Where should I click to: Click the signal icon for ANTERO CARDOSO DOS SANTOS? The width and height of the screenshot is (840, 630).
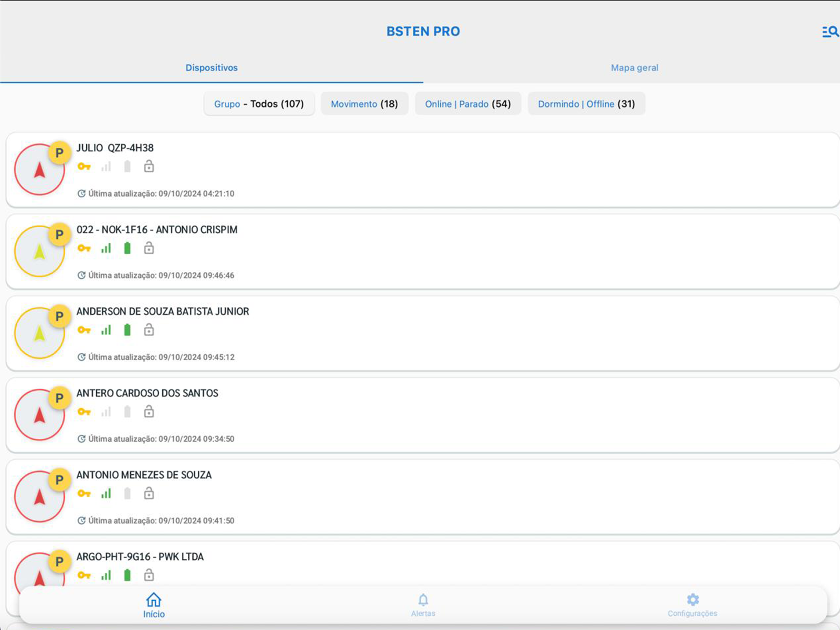click(106, 412)
